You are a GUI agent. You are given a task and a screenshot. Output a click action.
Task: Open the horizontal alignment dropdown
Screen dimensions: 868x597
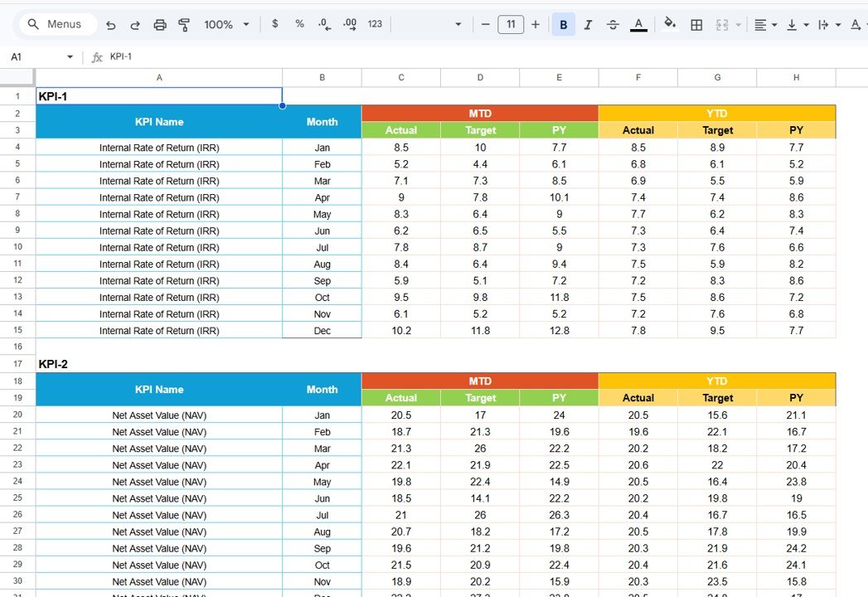coord(764,24)
